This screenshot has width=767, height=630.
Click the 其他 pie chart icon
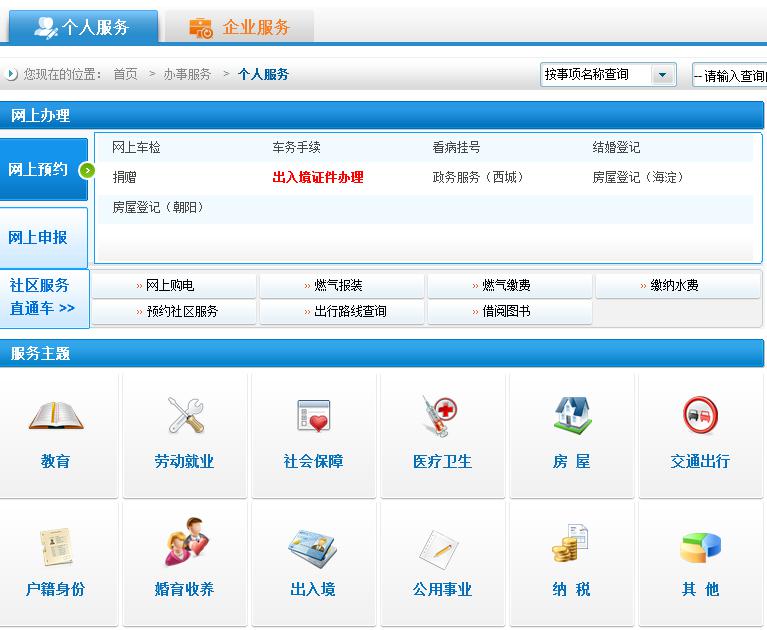tap(700, 548)
